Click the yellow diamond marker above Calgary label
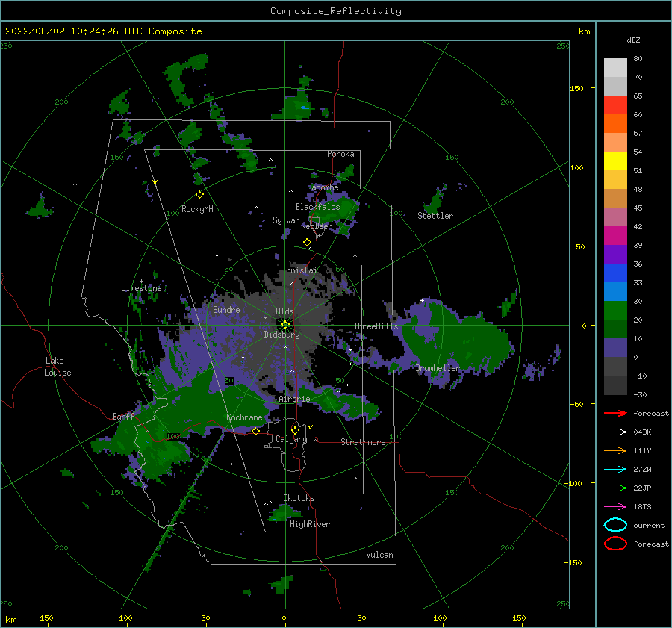This screenshot has width=672, height=628. pos(295,430)
